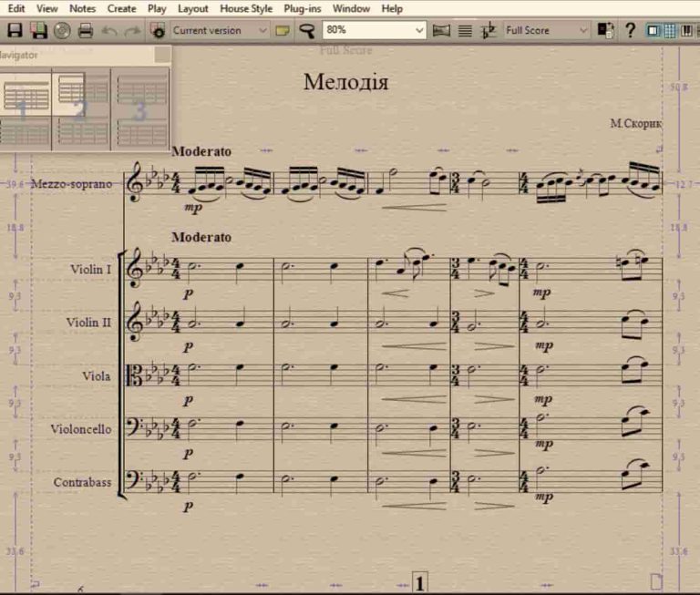Screen dimensions: 700x595
Task: Click the page number 1 at bottom
Action: (419, 583)
